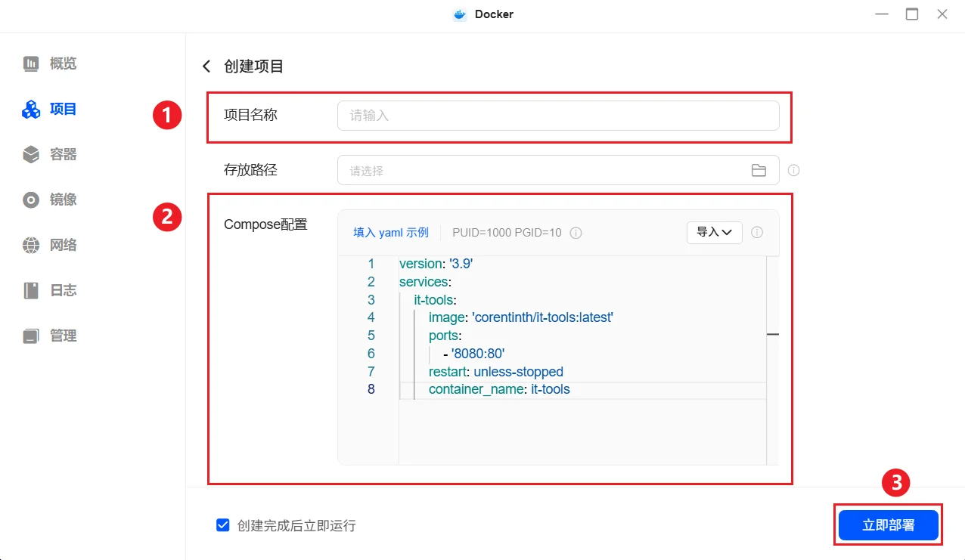Click the Projects (项目) cubes icon

(x=31, y=110)
